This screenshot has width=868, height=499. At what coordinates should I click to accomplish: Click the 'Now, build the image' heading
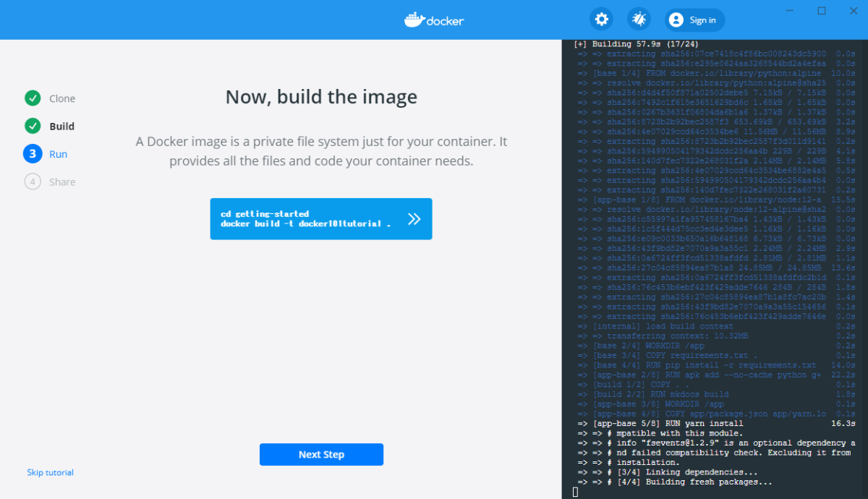[x=321, y=97]
